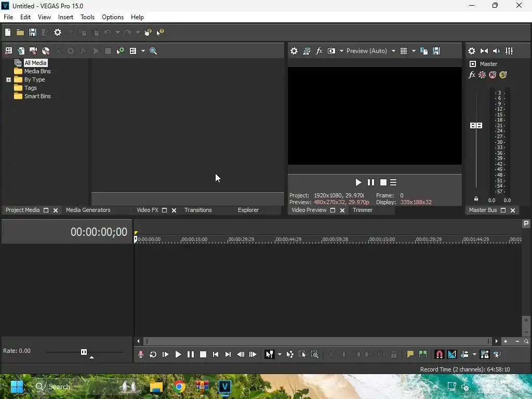
Task: Play from timeline transport play button
Action: [178, 354]
